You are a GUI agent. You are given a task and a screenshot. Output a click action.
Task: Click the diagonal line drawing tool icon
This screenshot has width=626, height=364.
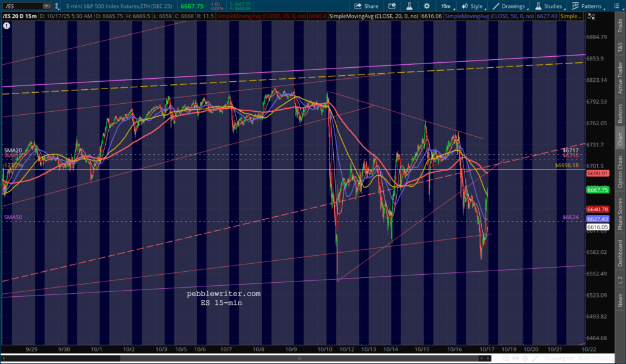point(535,359)
